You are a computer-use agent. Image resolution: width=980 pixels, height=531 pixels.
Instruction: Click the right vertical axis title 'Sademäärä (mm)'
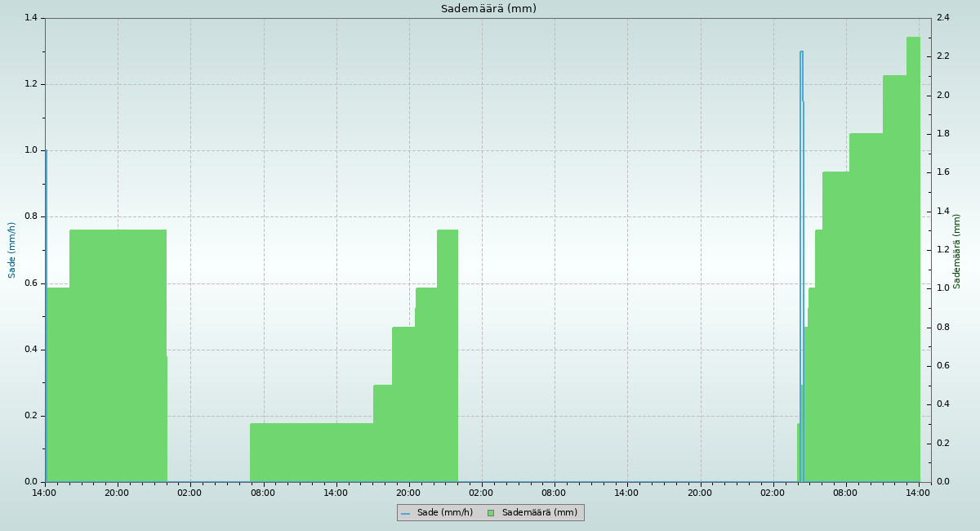tap(957, 252)
